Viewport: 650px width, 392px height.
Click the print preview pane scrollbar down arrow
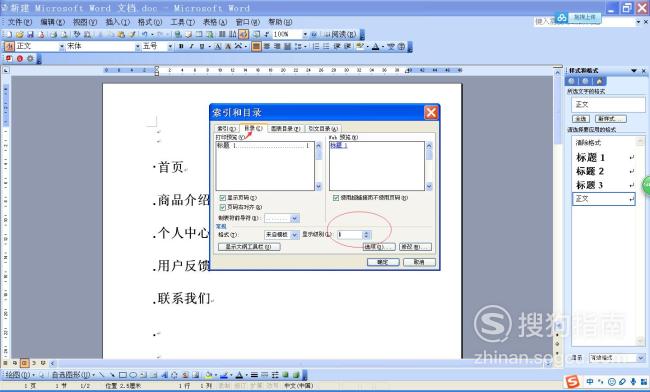click(318, 186)
